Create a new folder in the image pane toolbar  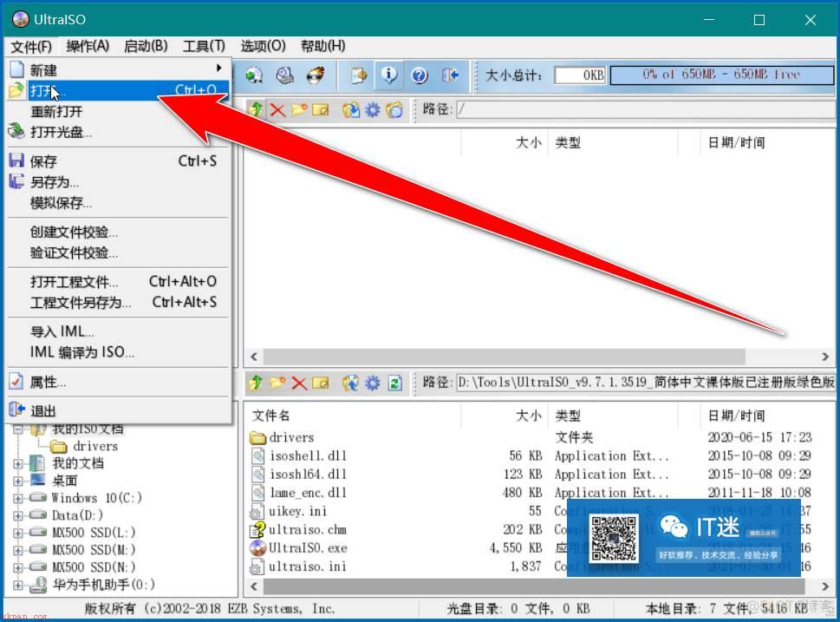tap(299, 110)
